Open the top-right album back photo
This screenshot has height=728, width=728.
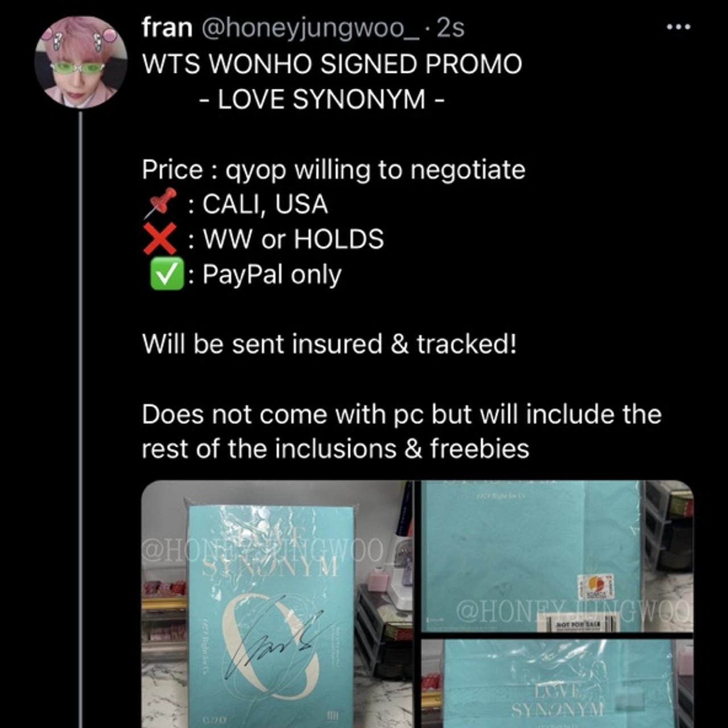pos(557,556)
